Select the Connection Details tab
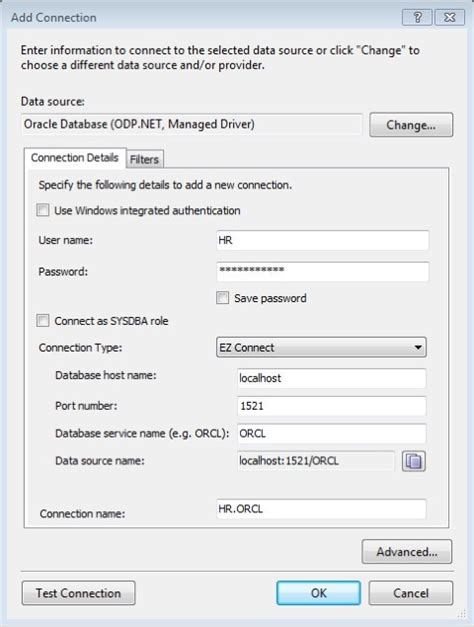 point(75,158)
